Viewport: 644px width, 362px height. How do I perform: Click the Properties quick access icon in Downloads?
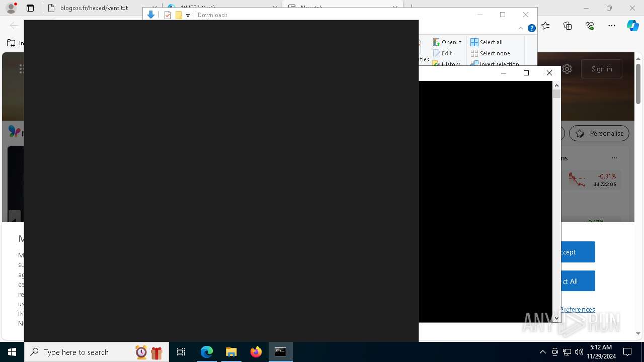(168, 15)
